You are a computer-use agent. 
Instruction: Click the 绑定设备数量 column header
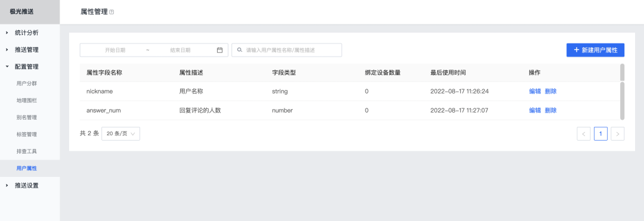pos(382,73)
